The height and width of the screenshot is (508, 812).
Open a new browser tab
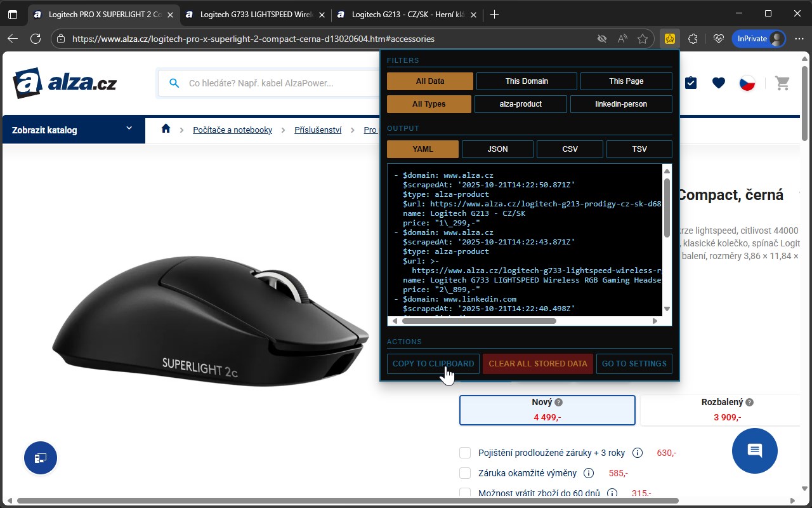(x=495, y=14)
